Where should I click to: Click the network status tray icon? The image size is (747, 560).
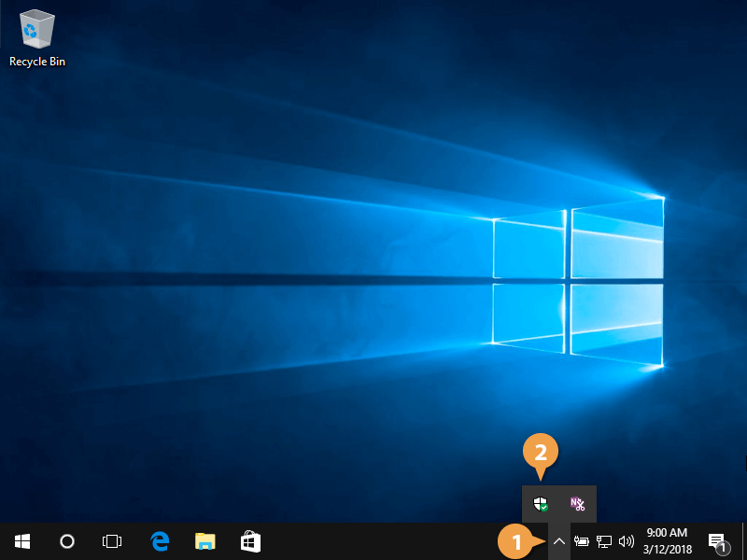[604, 540]
